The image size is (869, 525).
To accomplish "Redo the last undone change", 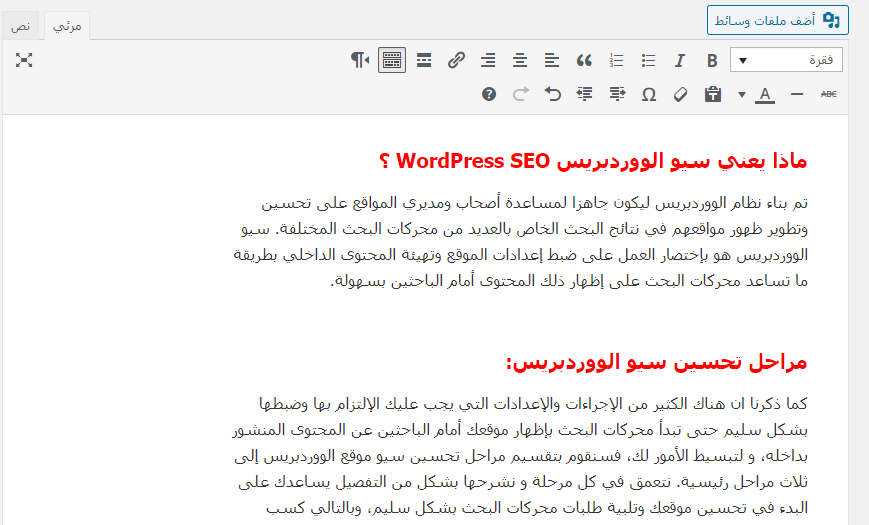I will click(x=520, y=94).
